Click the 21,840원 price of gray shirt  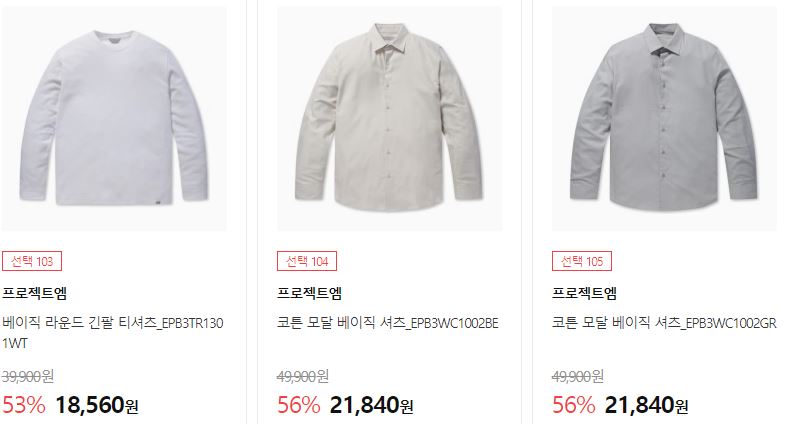(x=646, y=405)
